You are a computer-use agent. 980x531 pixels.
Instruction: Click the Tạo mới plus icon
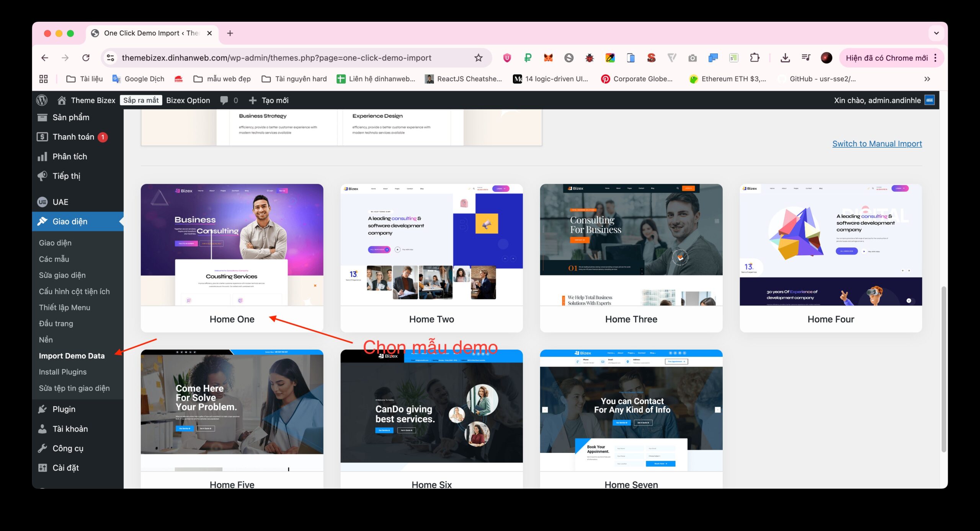[253, 100]
